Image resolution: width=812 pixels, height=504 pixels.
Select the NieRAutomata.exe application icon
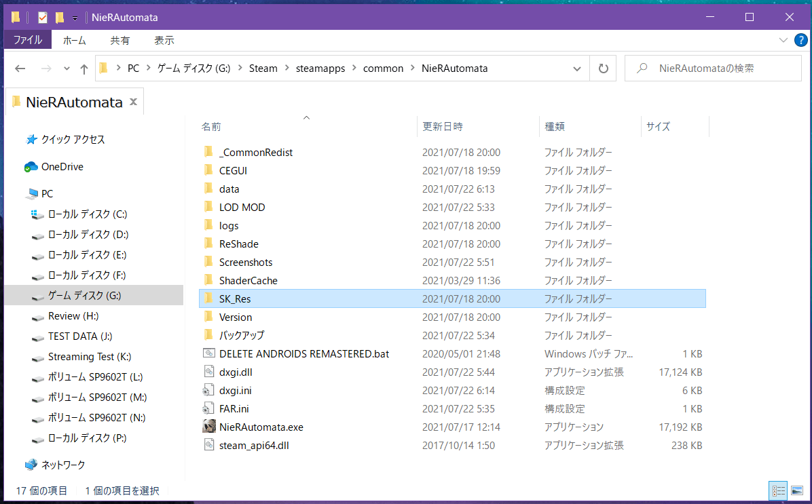click(209, 427)
